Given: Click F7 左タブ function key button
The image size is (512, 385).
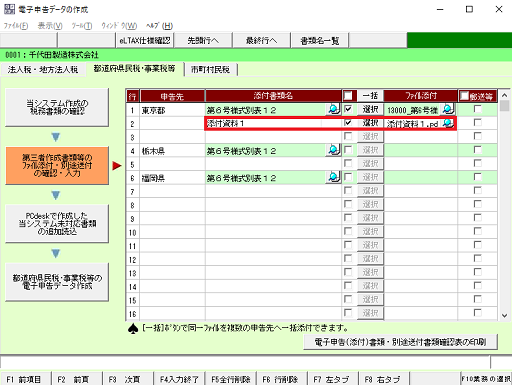Looking at the screenshot, I should point(332,379).
